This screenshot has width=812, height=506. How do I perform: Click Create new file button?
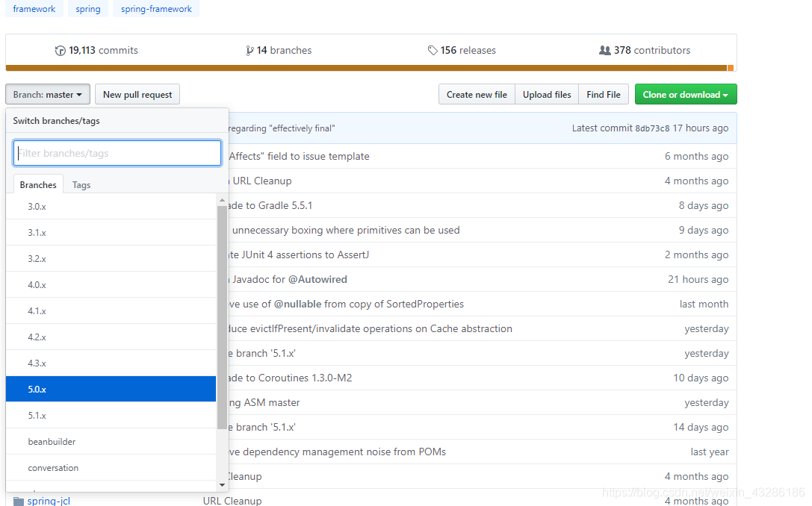click(477, 95)
